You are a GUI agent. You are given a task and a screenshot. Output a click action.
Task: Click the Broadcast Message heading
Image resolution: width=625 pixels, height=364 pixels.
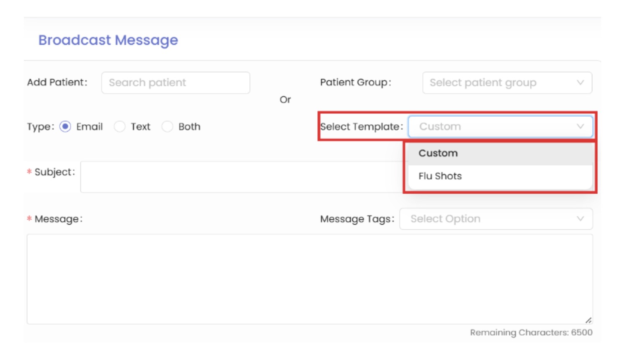coord(108,40)
